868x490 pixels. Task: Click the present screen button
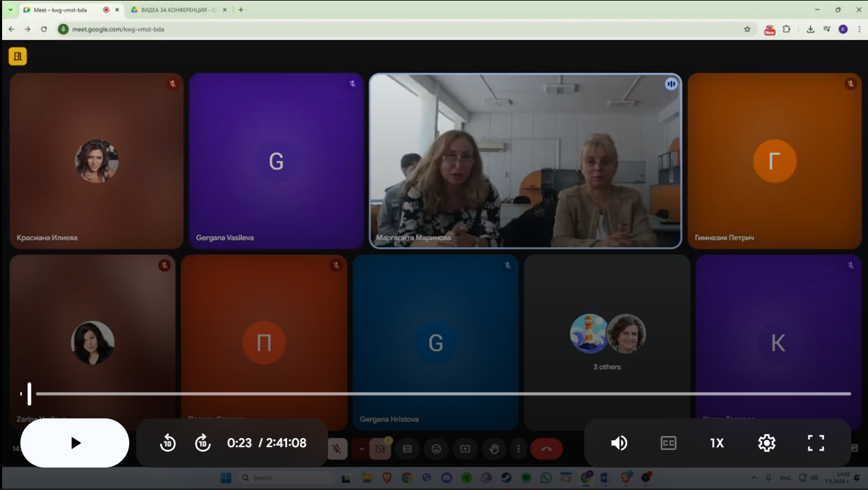click(465, 449)
